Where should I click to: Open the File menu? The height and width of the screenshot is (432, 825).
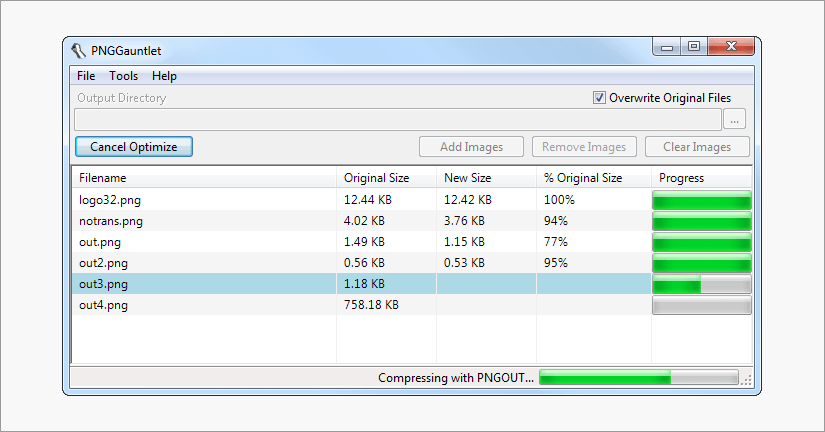pyautogui.click(x=86, y=76)
